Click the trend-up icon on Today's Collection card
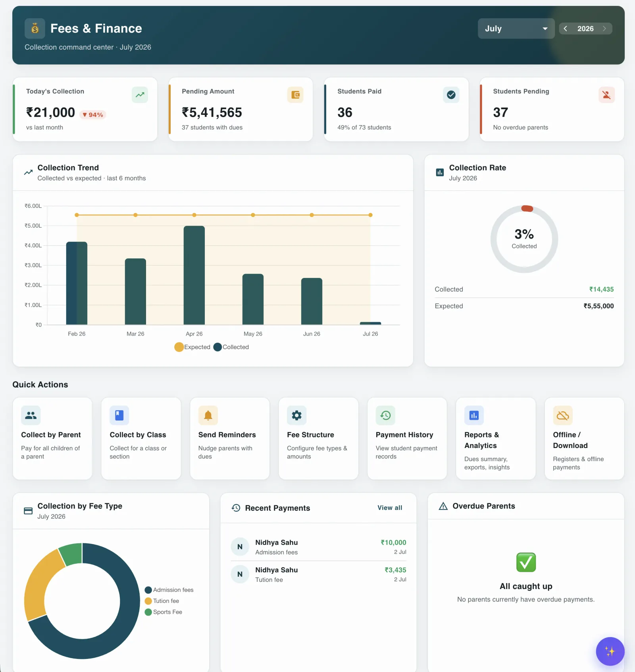This screenshot has height=672, width=635. point(140,95)
